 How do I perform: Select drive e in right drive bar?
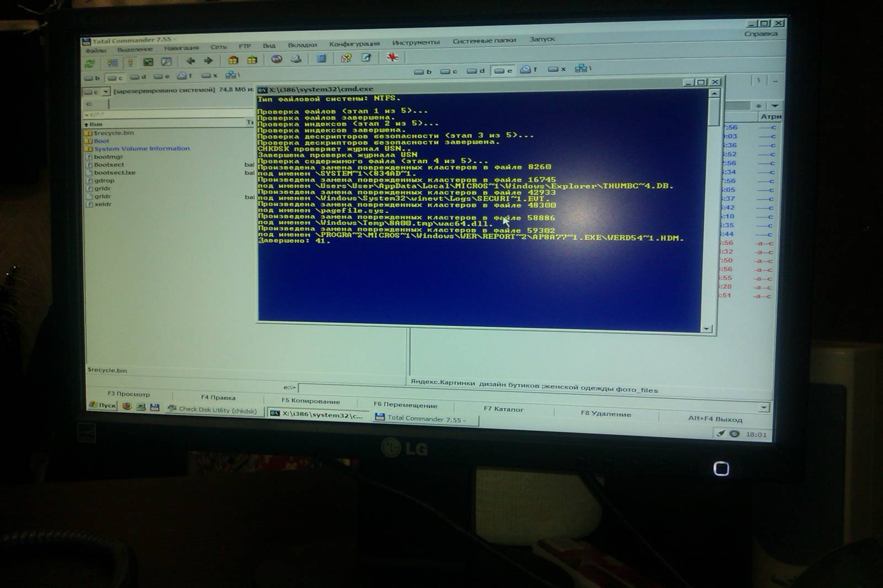pyautogui.click(x=503, y=70)
